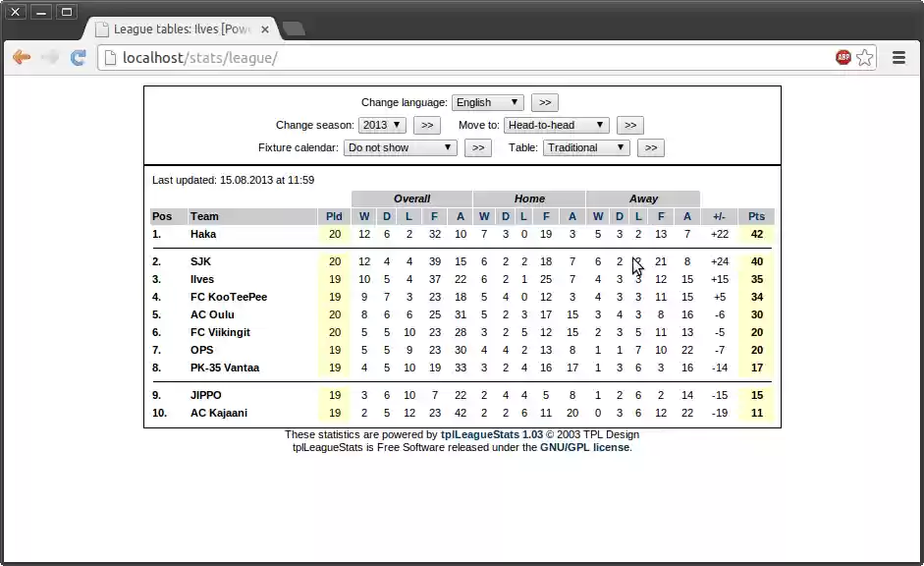This screenshot has width=924, height=566.
Task: Open the browser hamburger menu
Action: tap(898, 57)
